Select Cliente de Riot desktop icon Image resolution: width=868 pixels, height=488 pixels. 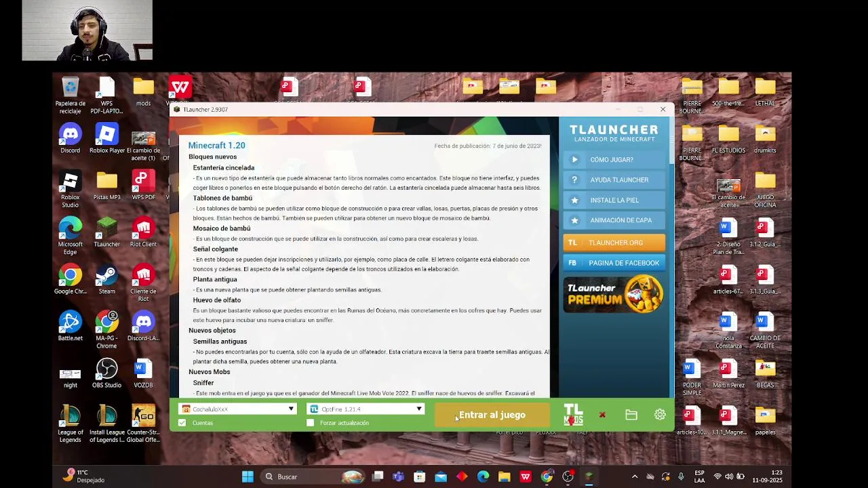143,283
